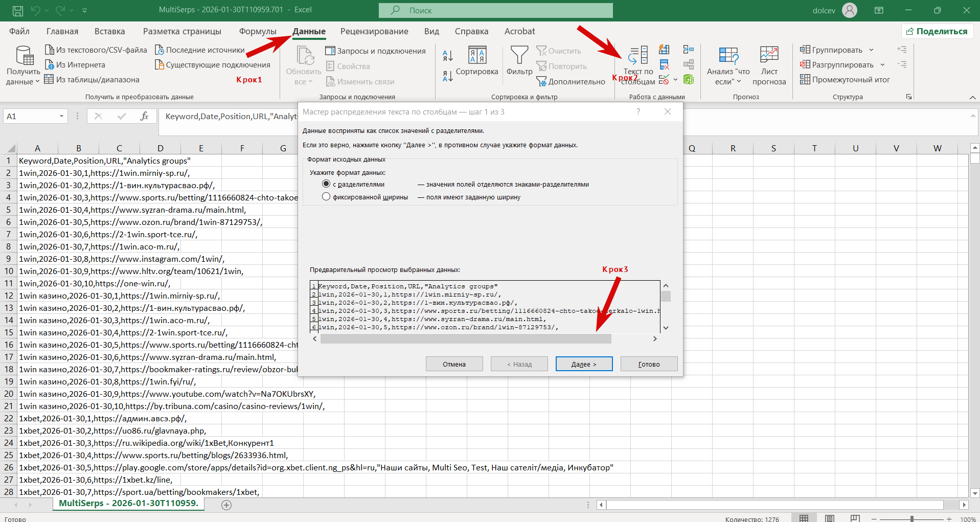
Task: Open Advanced filter (Дополнительно)
Action: pyautogui.click(x=571, y=81)
